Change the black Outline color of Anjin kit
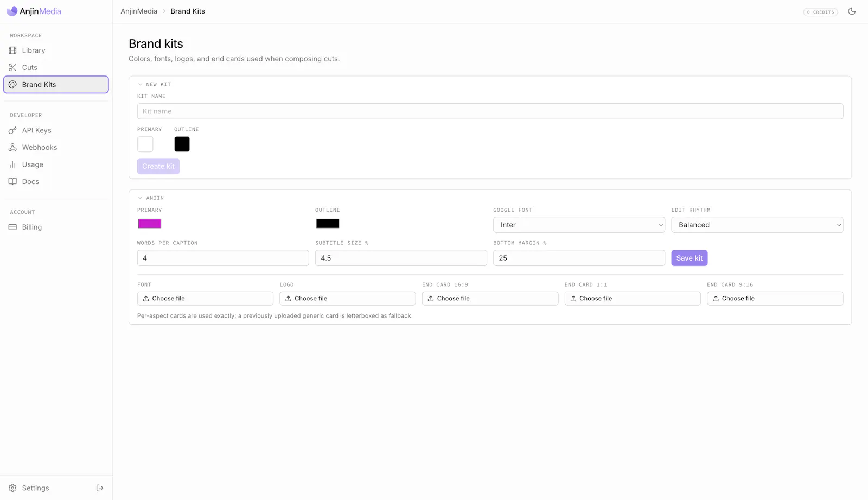This screenshot has height=500, width=868. (x=328, y=224)
